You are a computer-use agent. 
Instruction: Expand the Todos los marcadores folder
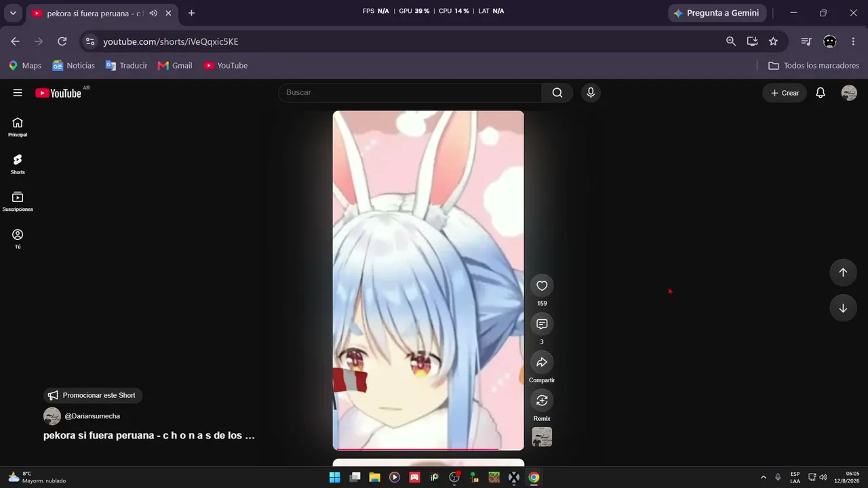[814, 66]
